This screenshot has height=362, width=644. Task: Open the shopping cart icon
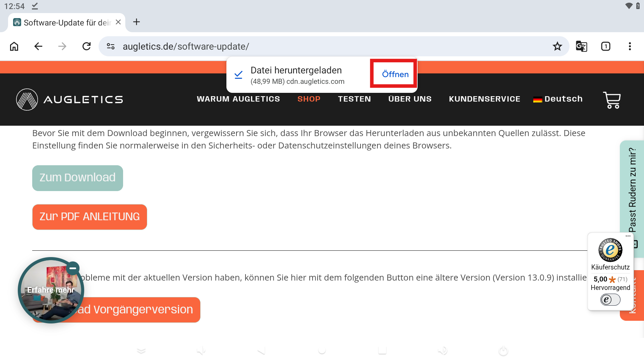[x=612, y=100]
